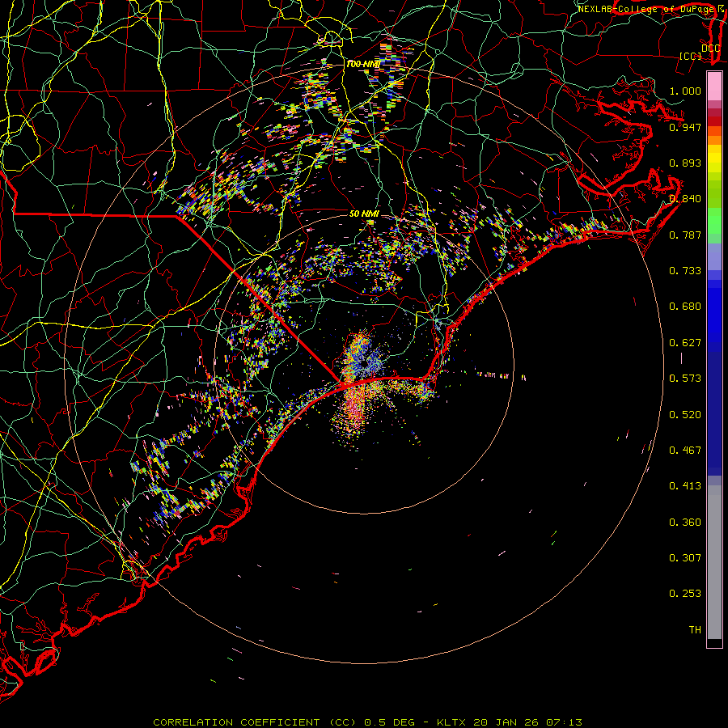Click the 50 NMI range ring label
The image size is (728, 728).
point(364,214)
